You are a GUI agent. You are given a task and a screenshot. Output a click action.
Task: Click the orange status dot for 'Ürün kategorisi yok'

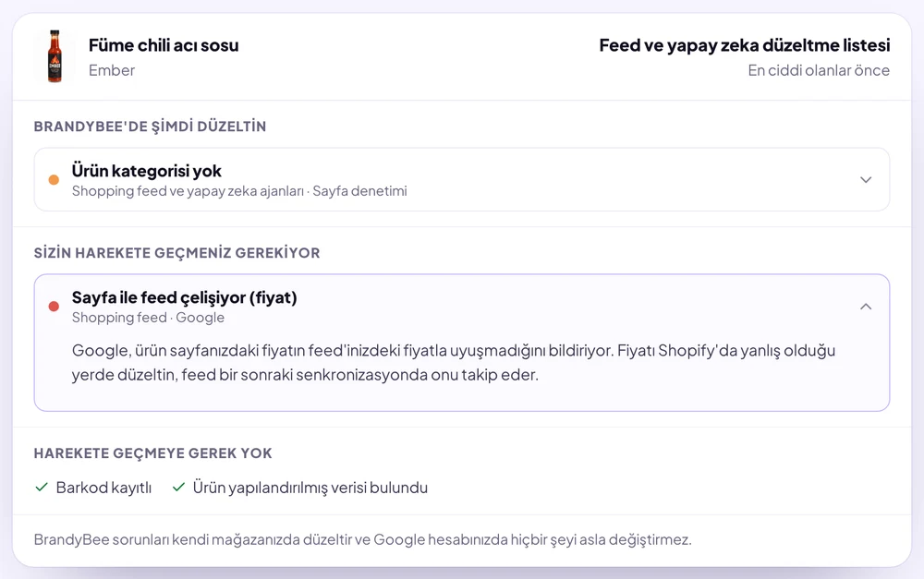54,180
